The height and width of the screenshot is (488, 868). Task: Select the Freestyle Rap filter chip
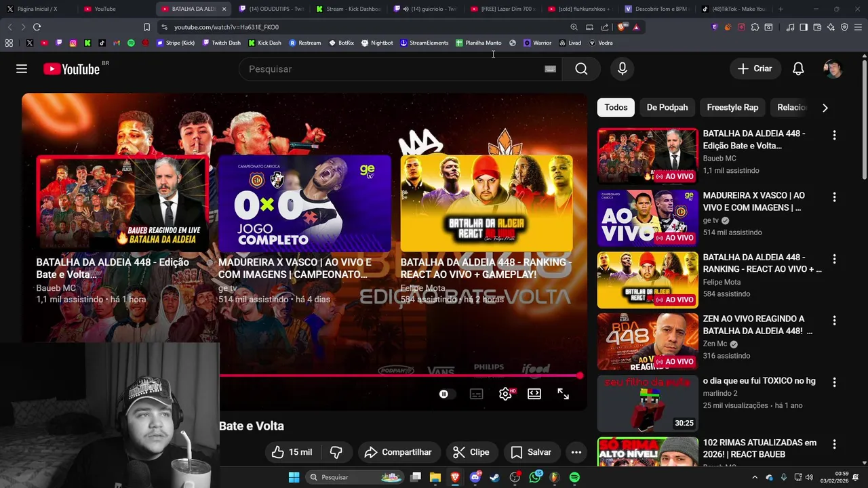click(732, 107)
